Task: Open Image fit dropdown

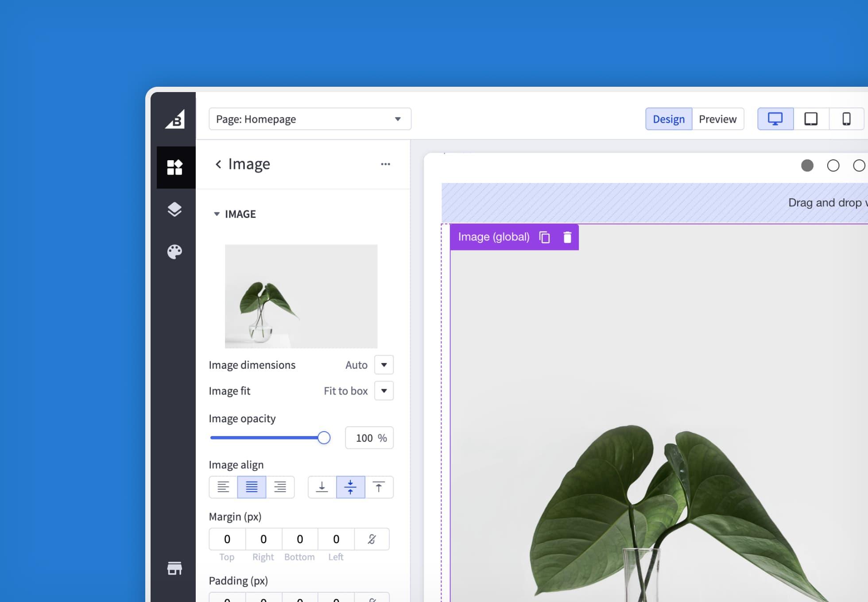Action: point(384,391)
